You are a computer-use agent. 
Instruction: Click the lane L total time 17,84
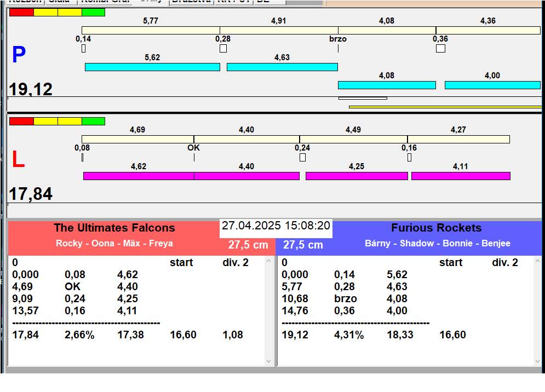[x=31, y=194]
